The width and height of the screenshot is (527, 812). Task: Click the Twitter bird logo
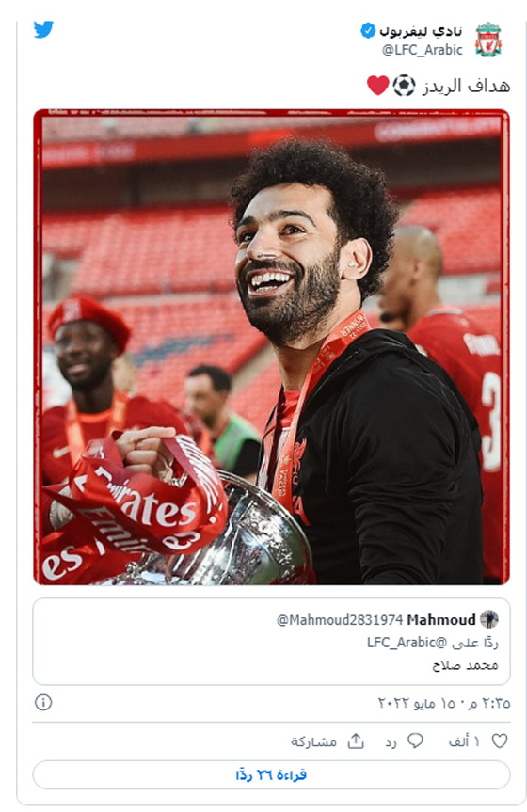click(43, 29)
